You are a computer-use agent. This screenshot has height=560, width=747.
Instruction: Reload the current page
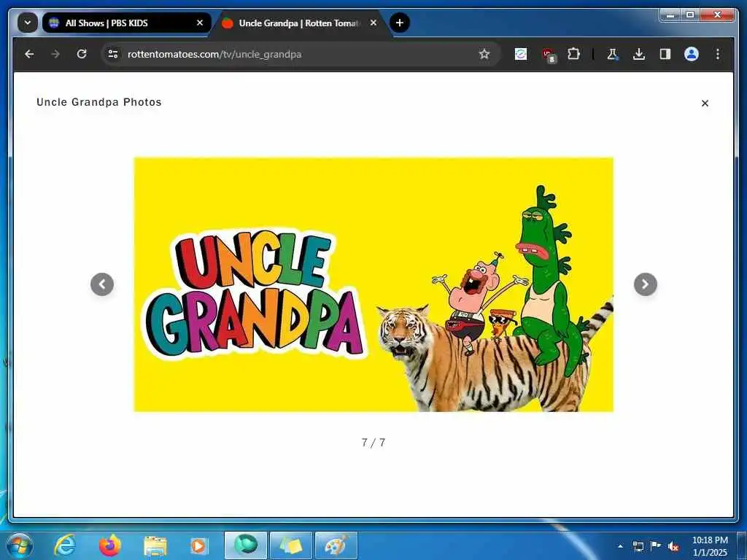[82, 54]
